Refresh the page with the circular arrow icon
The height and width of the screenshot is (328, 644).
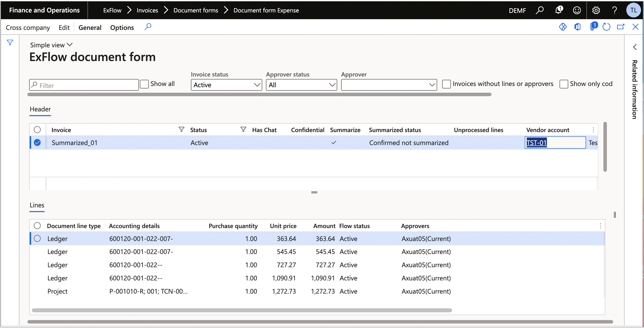pos(607,27)
